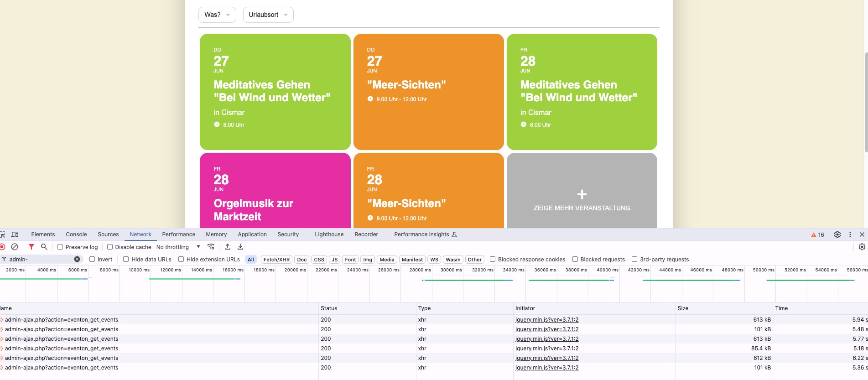Switch to the Application tab
868x380 pixels.
[x=252, y=234]
